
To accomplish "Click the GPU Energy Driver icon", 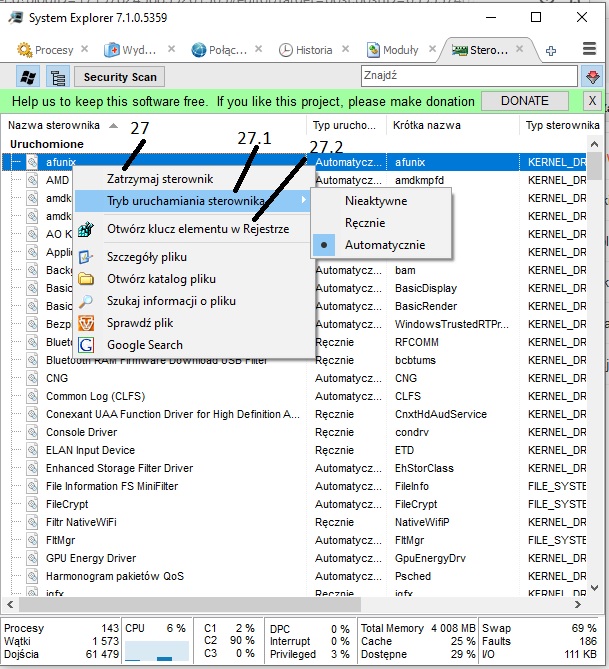I will point(32,558).
